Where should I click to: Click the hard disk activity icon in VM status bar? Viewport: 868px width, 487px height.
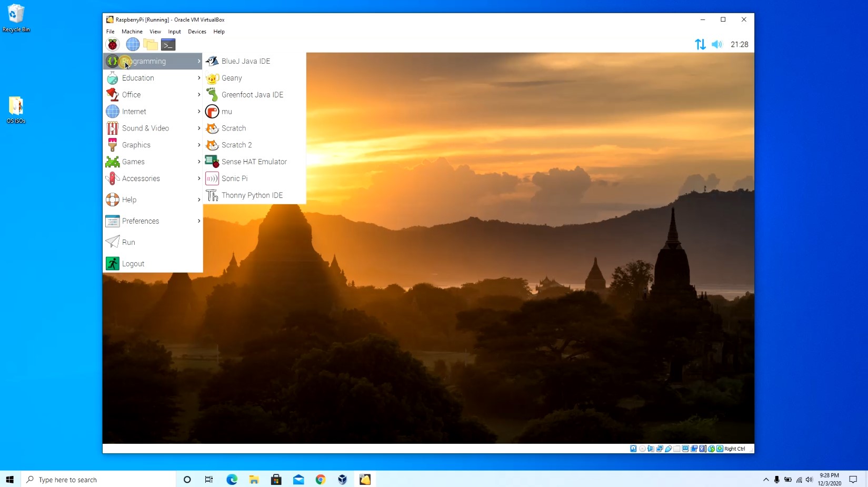click(633, 449)
